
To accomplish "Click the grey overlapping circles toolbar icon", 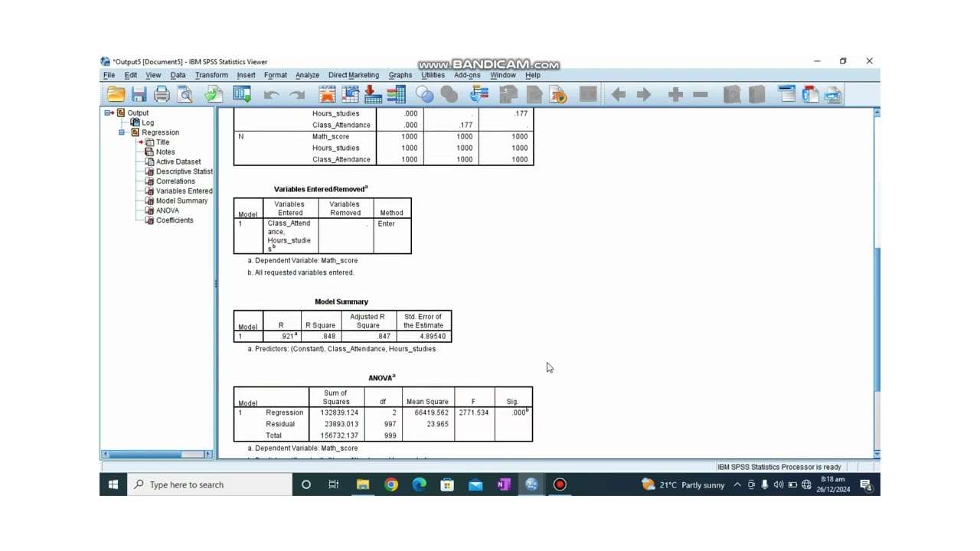I will (449, 94).
